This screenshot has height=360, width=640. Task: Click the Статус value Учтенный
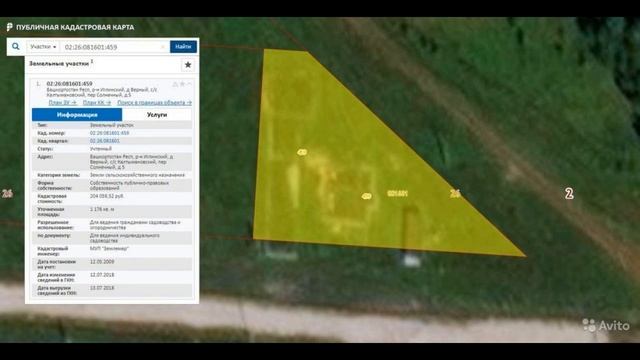point(100,149)
